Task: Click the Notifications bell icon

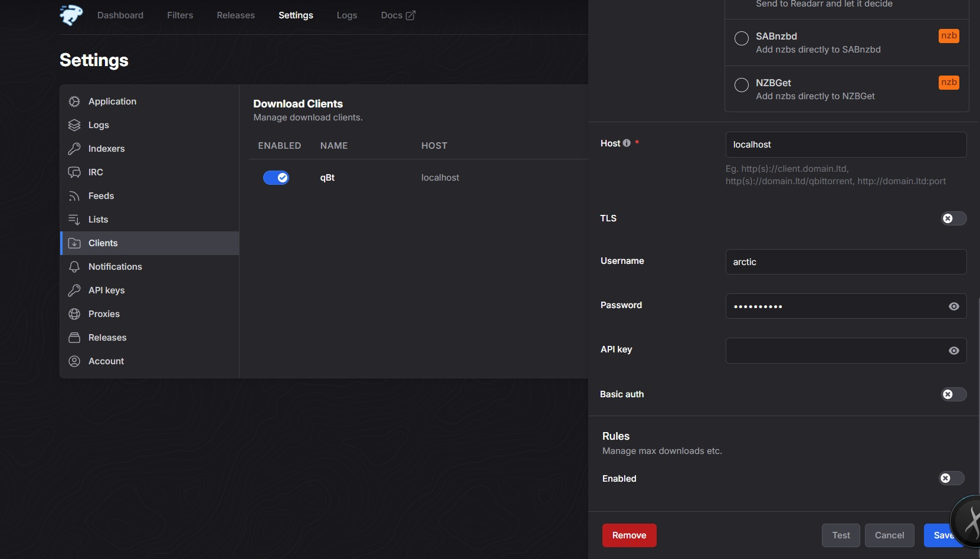Action: 74,267
